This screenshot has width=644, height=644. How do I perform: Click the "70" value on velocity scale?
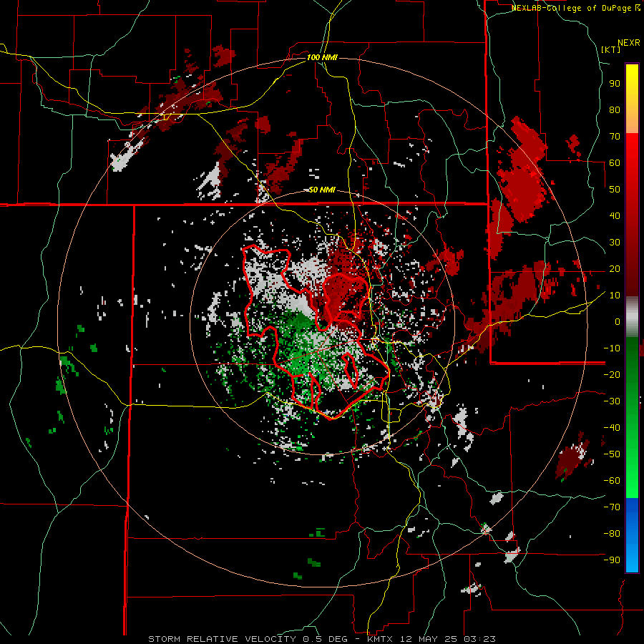[615, 137]
